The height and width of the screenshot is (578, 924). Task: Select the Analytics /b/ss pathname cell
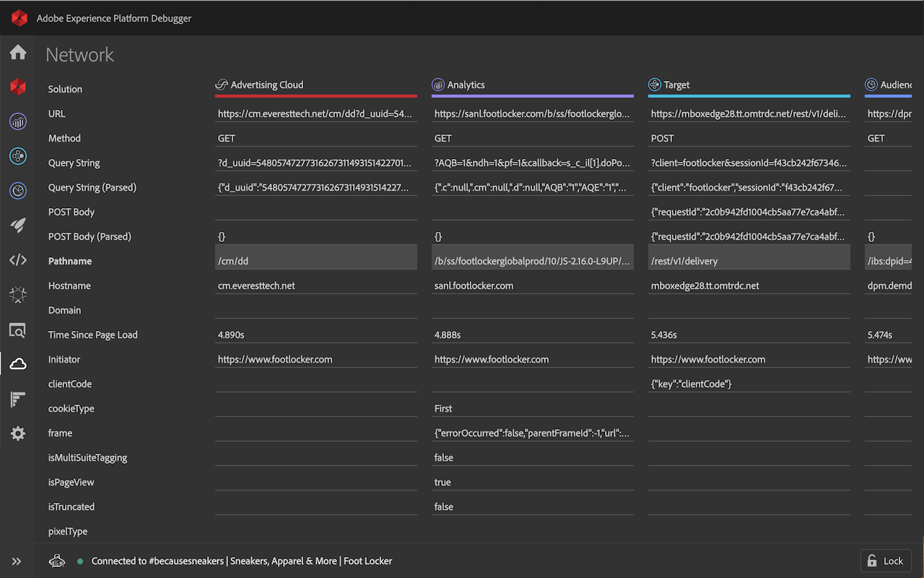[x=532, y=261]
